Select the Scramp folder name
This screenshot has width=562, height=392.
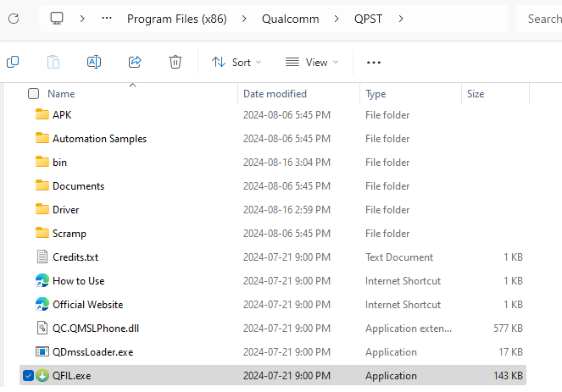70,234
